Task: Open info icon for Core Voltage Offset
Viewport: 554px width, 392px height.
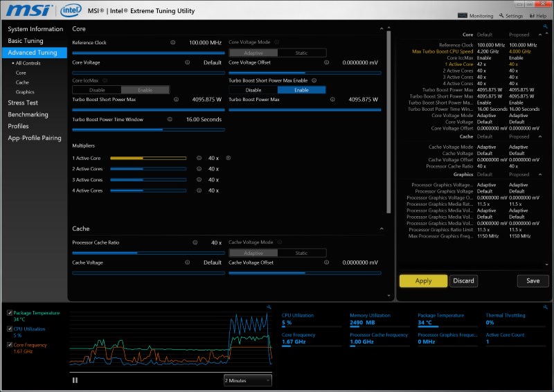Action: (326, 62)
